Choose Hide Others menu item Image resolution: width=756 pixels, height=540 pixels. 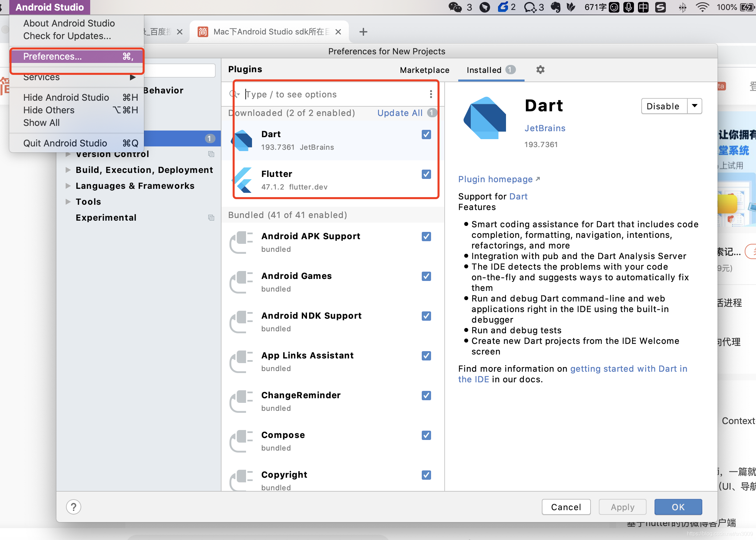(x=77, y=110)
